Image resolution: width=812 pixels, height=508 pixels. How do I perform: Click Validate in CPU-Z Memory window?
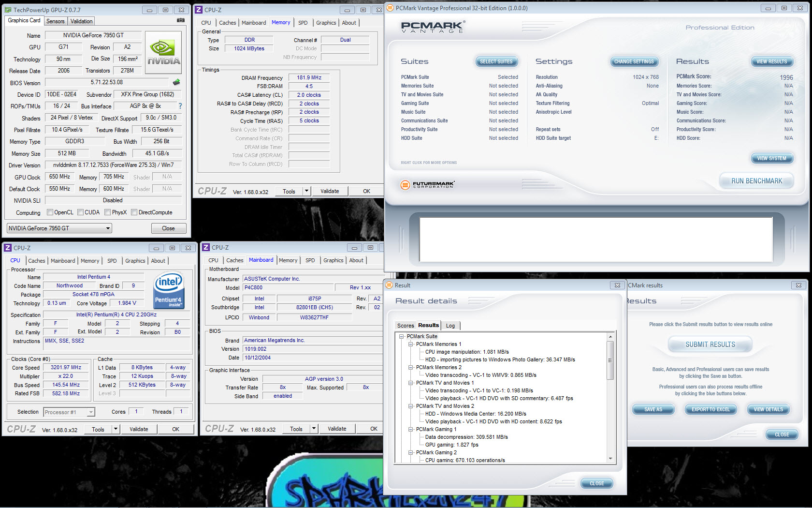pos(330,191)
